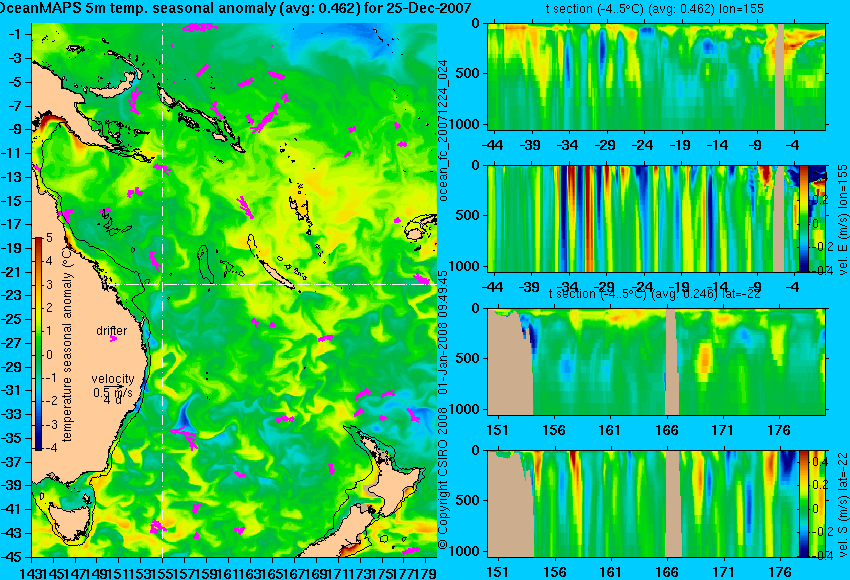850x580 pixels.
Task: Open the temperature section plot for lat=-22
Action: click(656, 362)
